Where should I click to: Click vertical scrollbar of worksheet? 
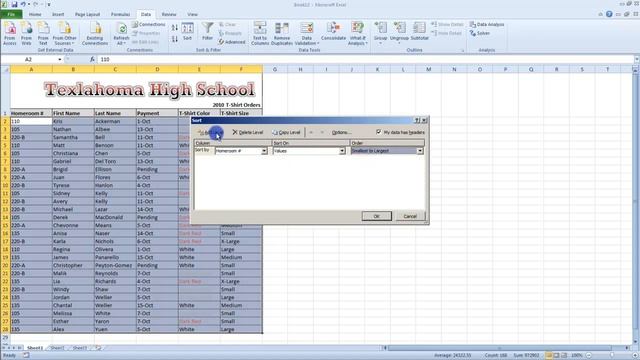[636, 206]
